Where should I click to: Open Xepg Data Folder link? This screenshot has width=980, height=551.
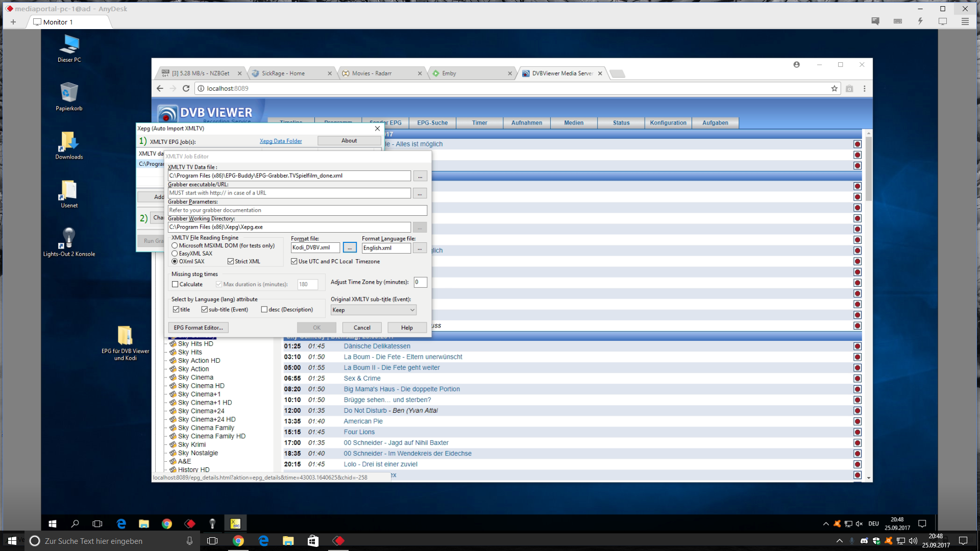pos(281,141)
